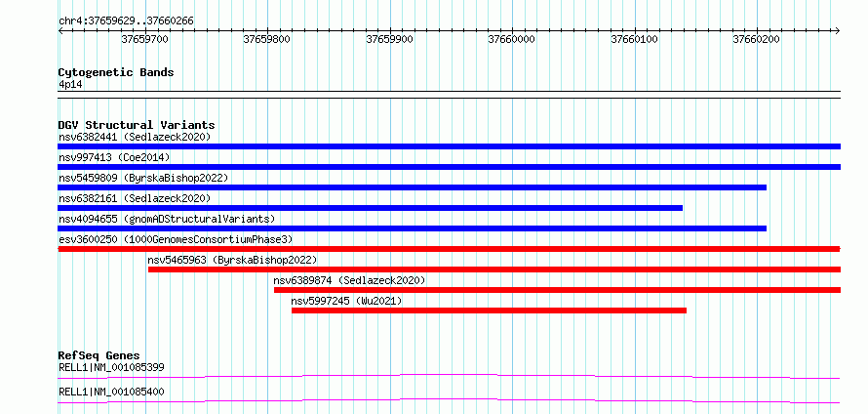Click the 37659700 ruler coordinate

(x=145, y=39)
